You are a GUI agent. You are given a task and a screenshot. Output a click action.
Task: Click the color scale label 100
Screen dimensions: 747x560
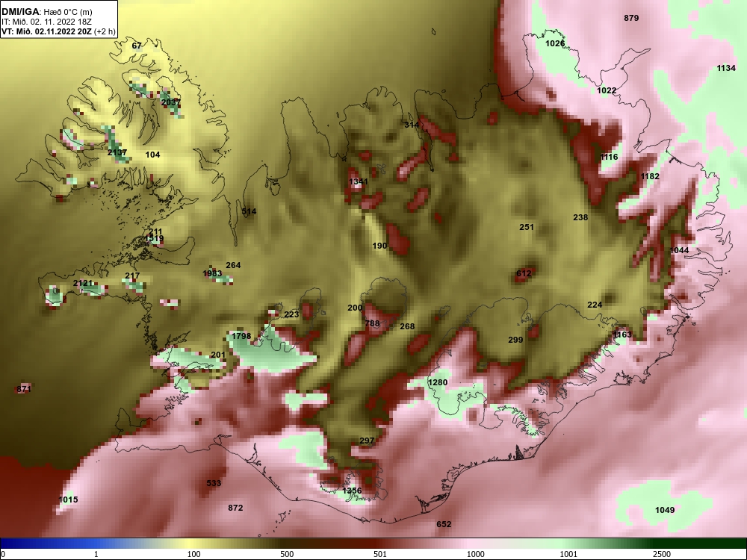[194, 554]
